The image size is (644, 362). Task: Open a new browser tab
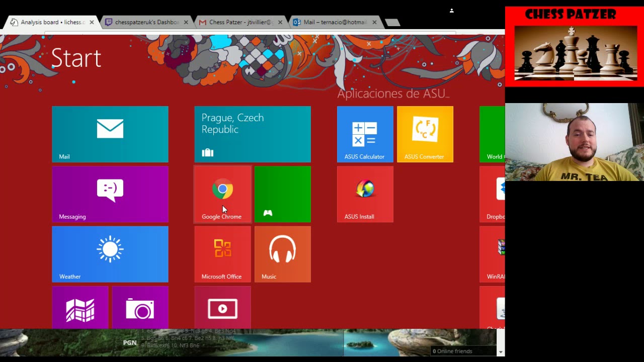(392, 22)
